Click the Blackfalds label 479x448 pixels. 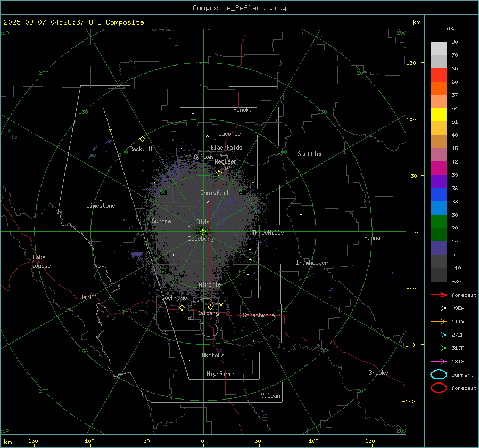[226, 148]
